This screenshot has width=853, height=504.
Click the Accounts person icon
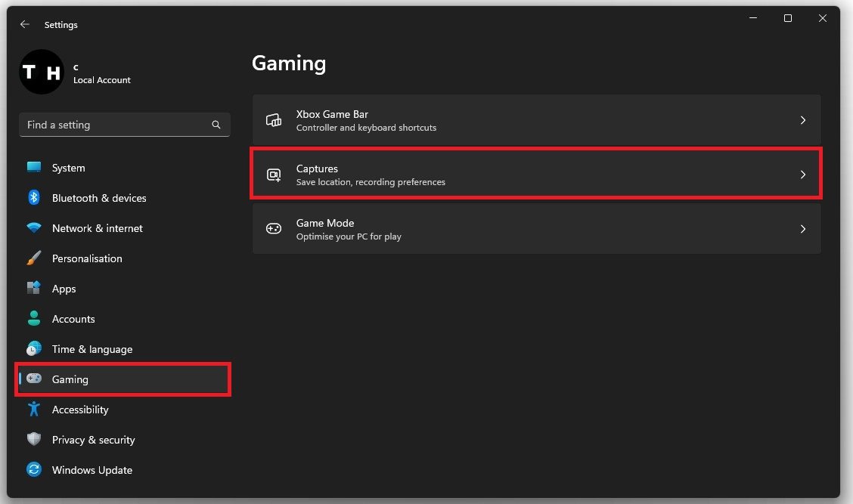(x=34, y=319)
